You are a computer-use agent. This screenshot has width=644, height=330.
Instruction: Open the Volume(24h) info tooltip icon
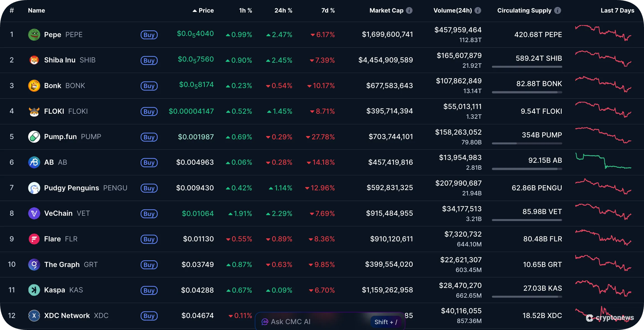(478, 10)
